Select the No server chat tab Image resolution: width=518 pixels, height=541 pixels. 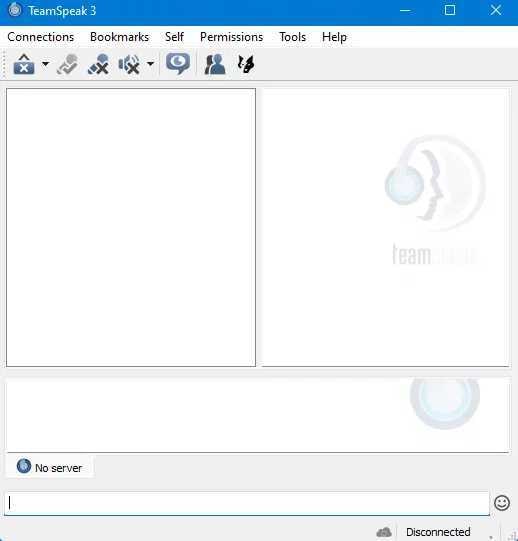50,467
